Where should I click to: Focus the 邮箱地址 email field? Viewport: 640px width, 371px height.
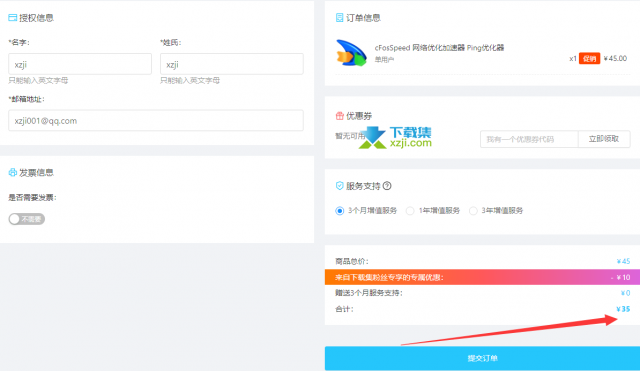[156, 120]
